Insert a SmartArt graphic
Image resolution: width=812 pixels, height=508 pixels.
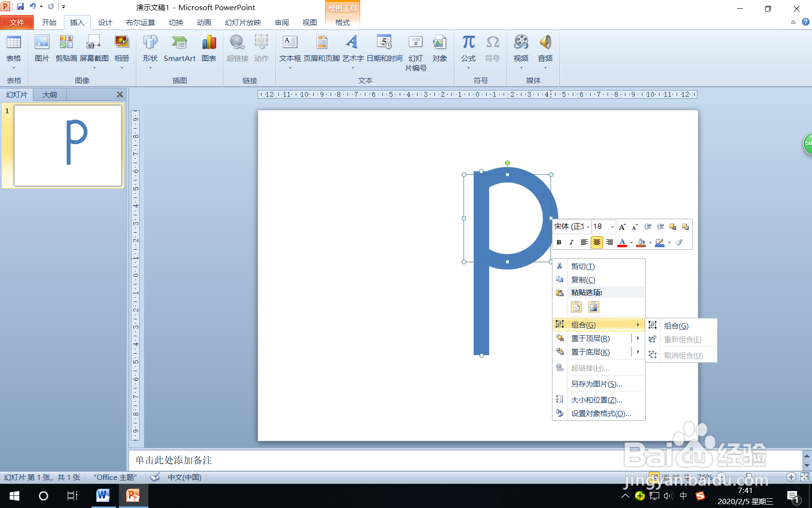(x=179, y=48)
